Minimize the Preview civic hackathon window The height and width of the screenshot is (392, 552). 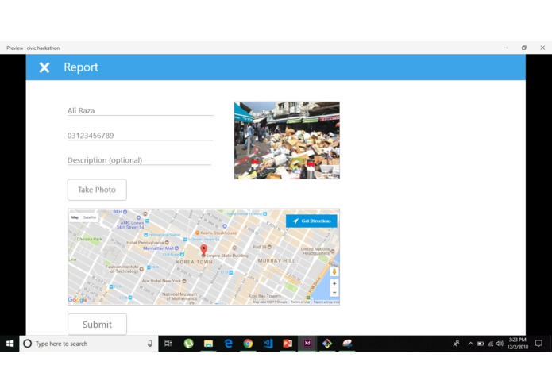pos(505,48)
